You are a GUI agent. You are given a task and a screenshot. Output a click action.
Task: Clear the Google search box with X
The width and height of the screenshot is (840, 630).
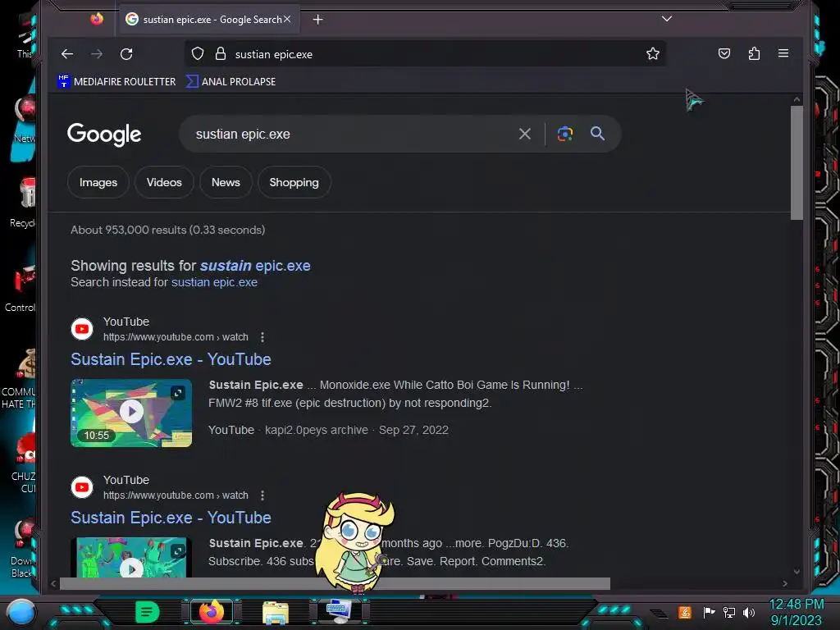pos(525,134)
